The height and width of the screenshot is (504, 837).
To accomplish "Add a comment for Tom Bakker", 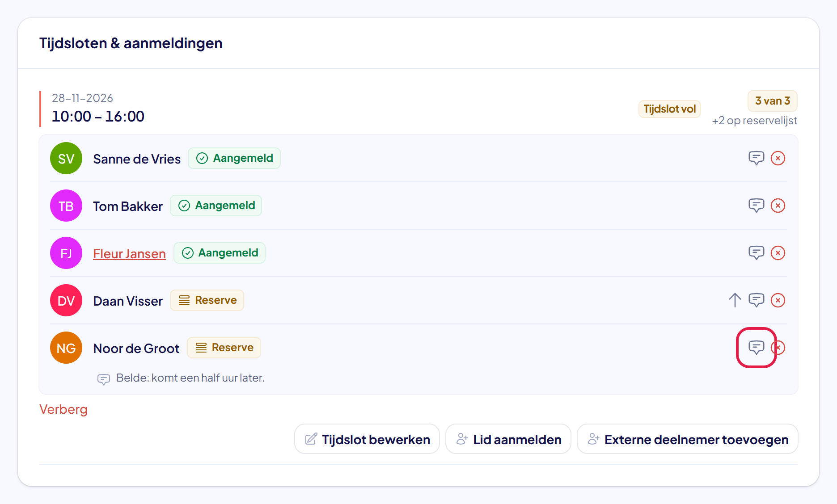I will (x=756, y=206).
